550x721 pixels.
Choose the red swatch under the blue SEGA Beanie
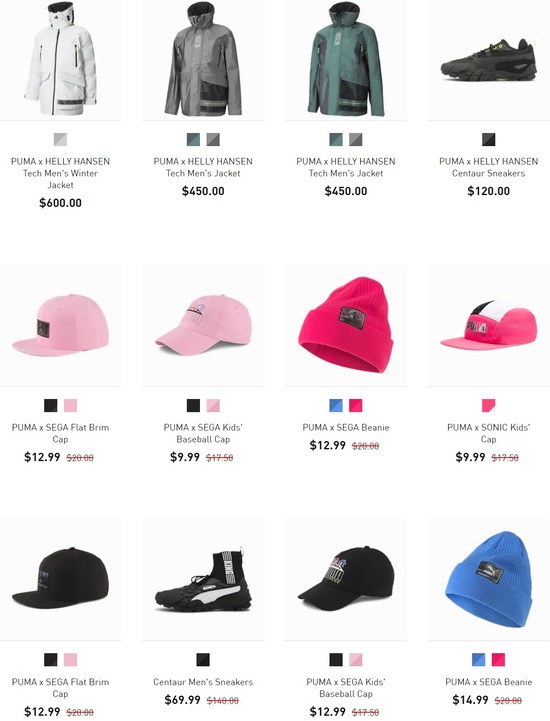pyautogui.click(x=498, y=659)
